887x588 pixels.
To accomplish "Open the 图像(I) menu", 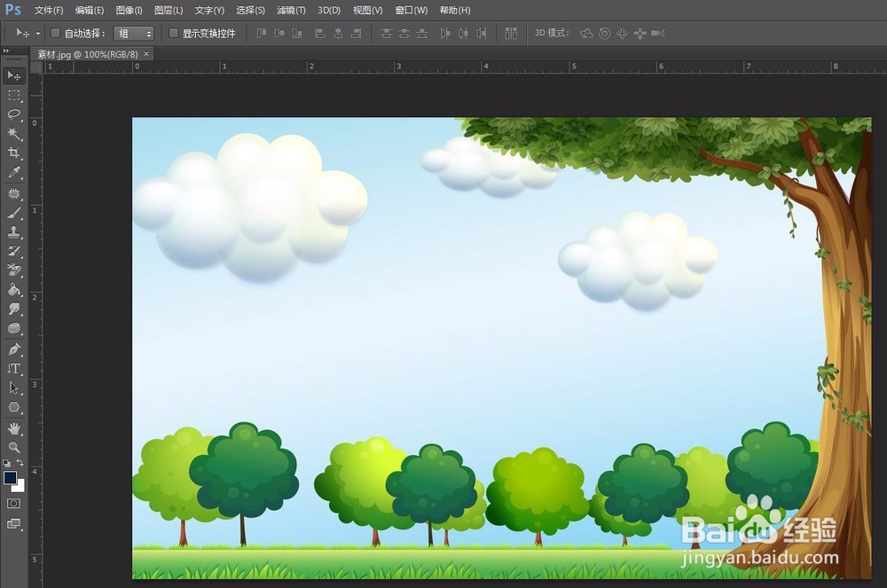I will coord(129,10).
